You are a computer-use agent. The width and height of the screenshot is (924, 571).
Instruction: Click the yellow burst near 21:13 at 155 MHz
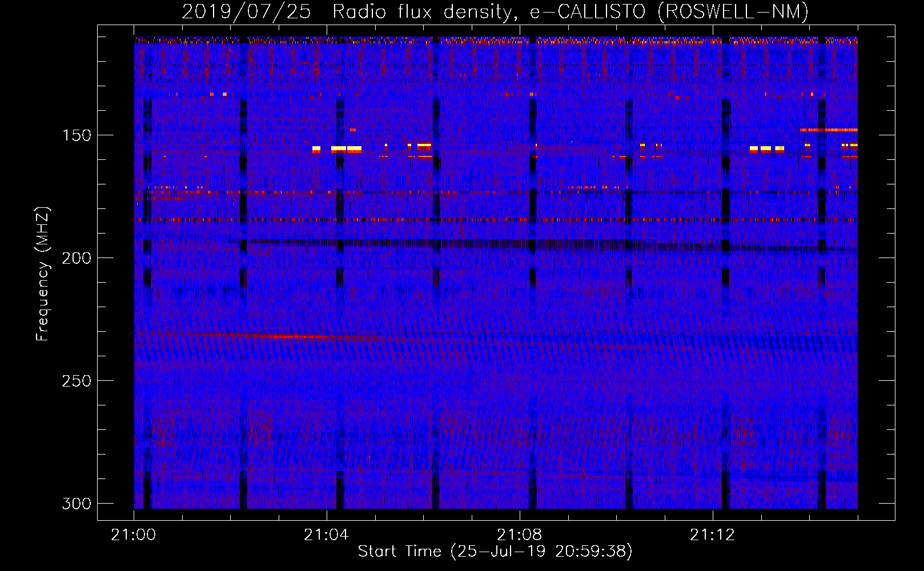coord(766,148)
